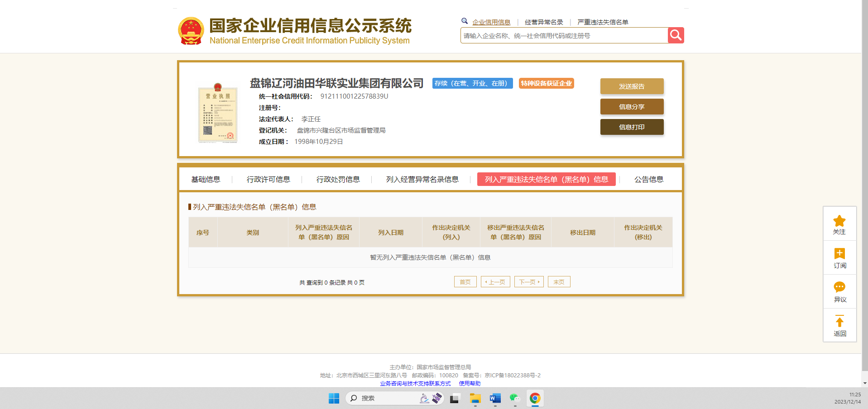Launch Microsoft Word from the taskbar

(495, 398)
